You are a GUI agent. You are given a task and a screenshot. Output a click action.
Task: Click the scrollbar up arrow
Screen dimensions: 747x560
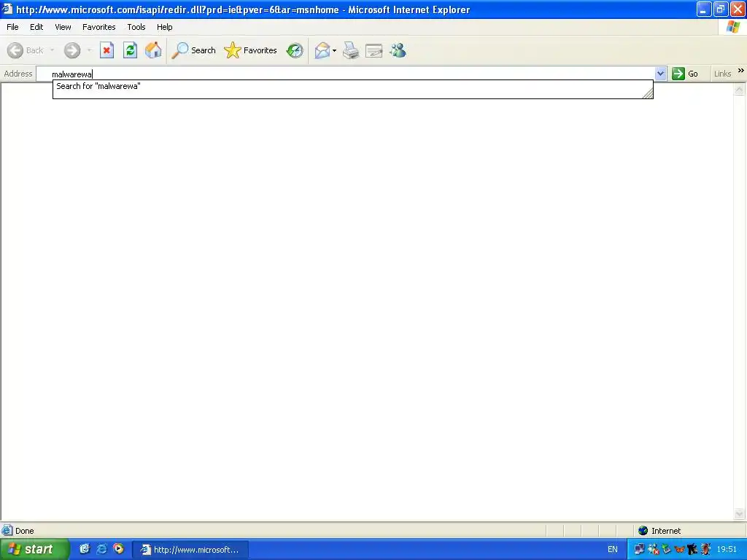739,89
